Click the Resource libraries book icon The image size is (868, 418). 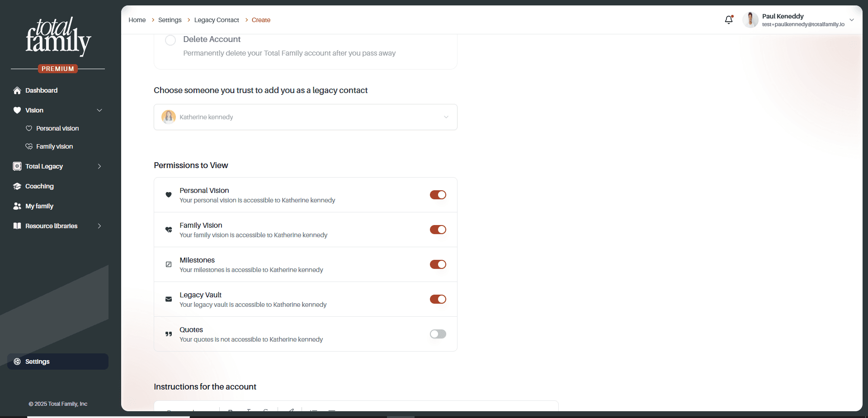17,226
